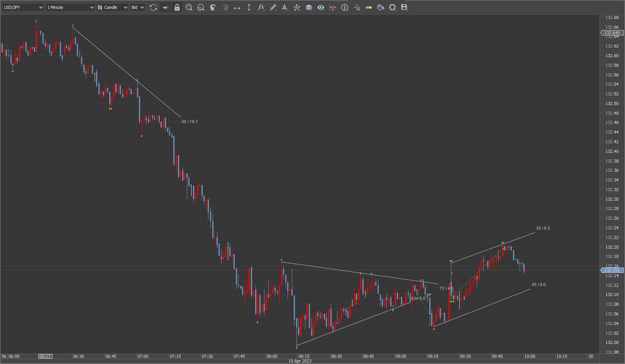
Task: Click the refresh chart icon
Action: coord(153,7)
